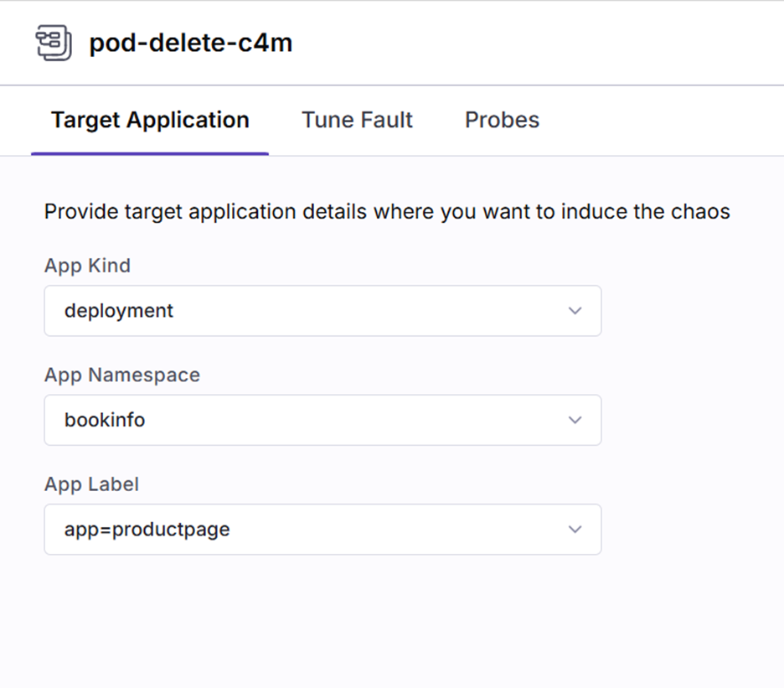
Task: Switch to the Target Application tab
Action: pos(150,120)
